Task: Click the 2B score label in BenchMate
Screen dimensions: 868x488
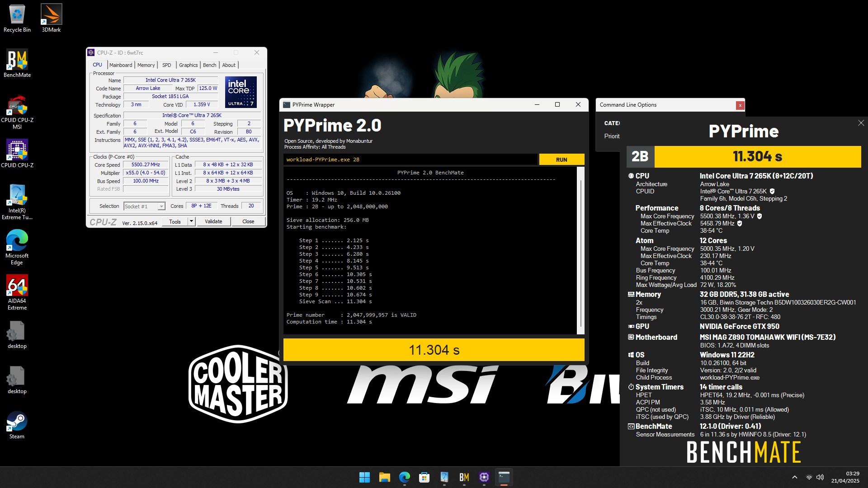Action: click(640, 156)
